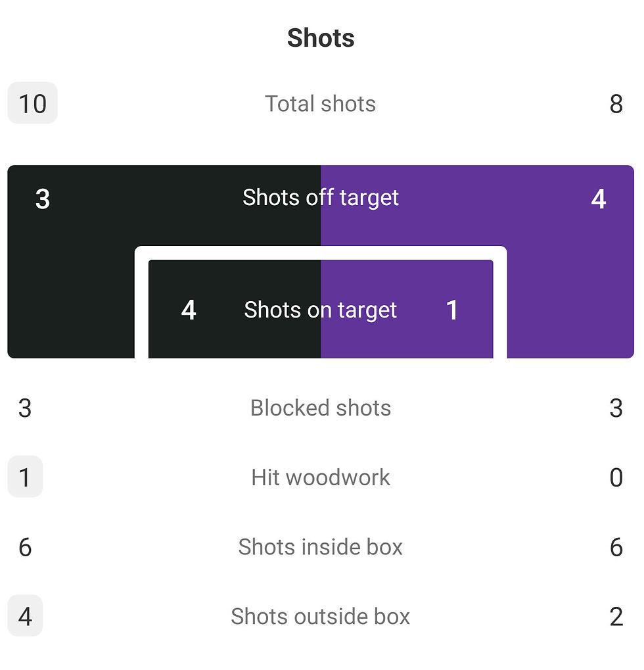Screen dimensions: 644x670
Task: Select the highlighted 1 hit woodwork value
Action: [x=25, y=477]
